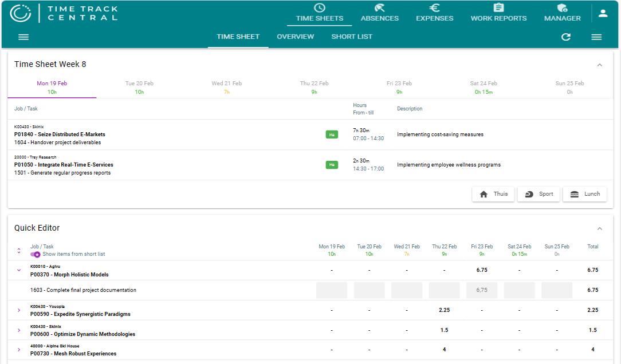The height and width of the screenshot is (364, 621).
Task: Collapse the Quick Editor panel
Action: pos(600,228)
